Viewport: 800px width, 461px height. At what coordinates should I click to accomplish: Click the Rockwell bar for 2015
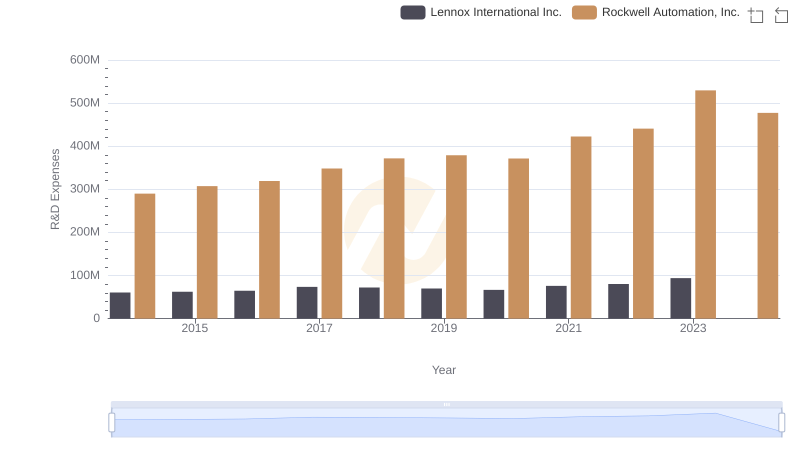(x=207, y=252)
